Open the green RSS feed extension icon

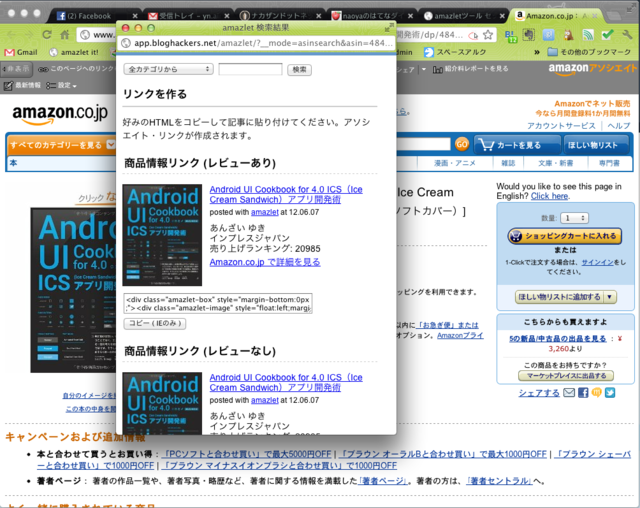[x=588, y=35]
